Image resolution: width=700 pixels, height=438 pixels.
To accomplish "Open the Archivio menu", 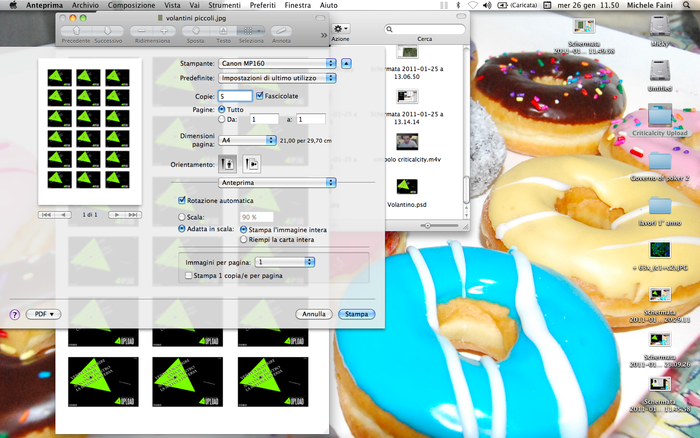I will 85,5.
